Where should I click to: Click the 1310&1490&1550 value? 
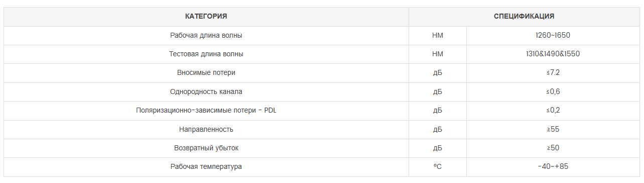pos(553,54)
